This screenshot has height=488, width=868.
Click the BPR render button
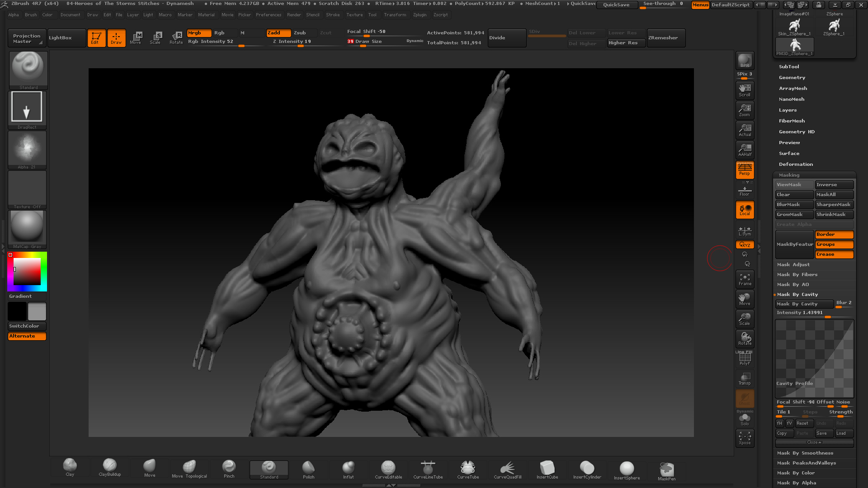(745, 61)
